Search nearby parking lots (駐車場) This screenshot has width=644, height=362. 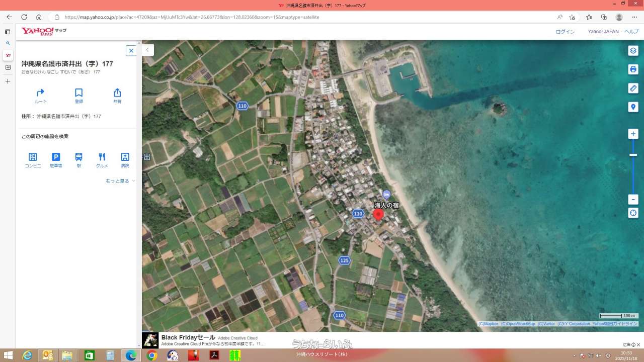[56, 157]
